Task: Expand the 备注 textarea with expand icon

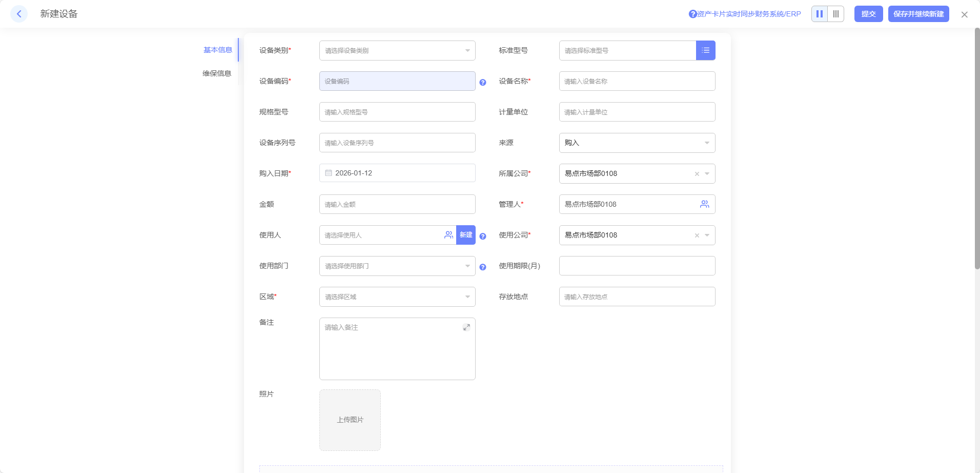Action: point(466,327)
